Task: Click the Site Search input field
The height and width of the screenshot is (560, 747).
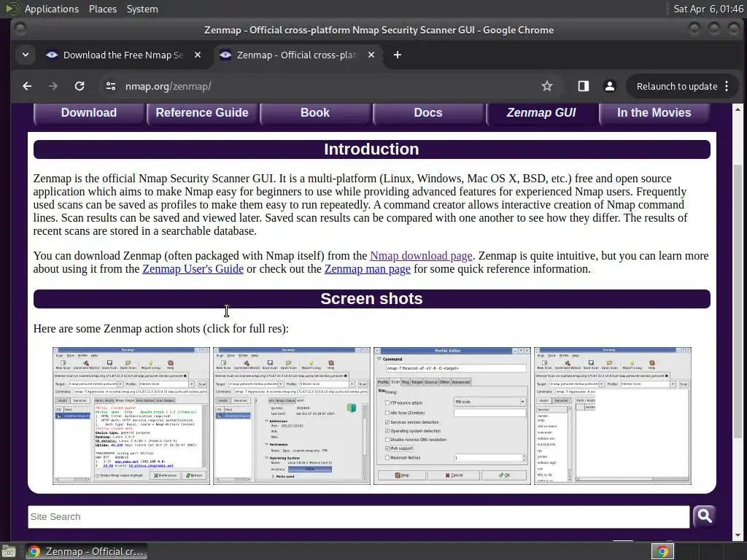Action: (358, 517)
